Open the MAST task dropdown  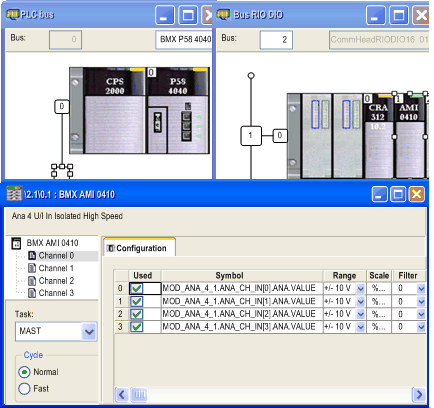pyautogui.click(x=89, y=331)
